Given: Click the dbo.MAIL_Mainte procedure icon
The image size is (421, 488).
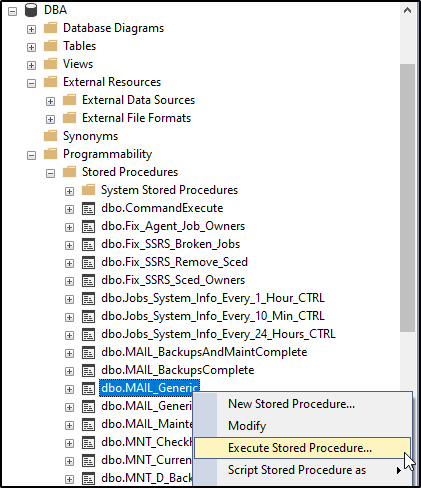Looking at the screenshot, I should tap(88, 425).
